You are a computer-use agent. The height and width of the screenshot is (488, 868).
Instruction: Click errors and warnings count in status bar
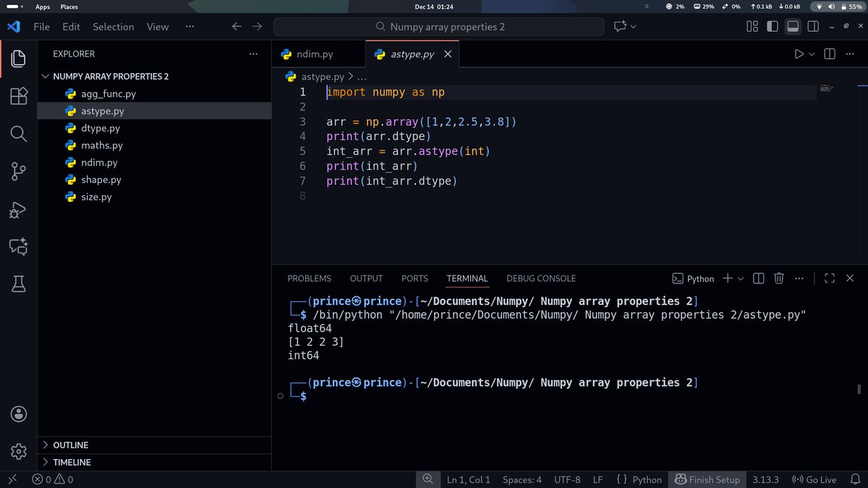[53, 479]
